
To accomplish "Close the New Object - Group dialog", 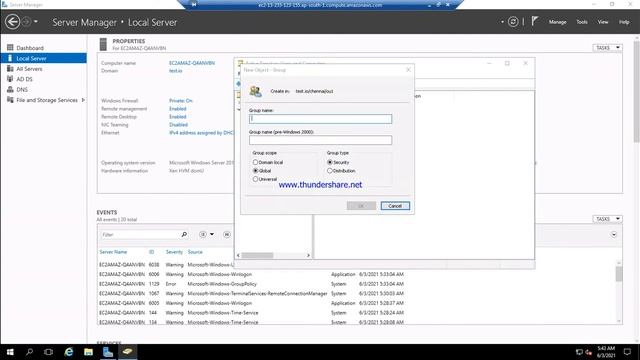I will pyautogui.click(x=408, y=70).
